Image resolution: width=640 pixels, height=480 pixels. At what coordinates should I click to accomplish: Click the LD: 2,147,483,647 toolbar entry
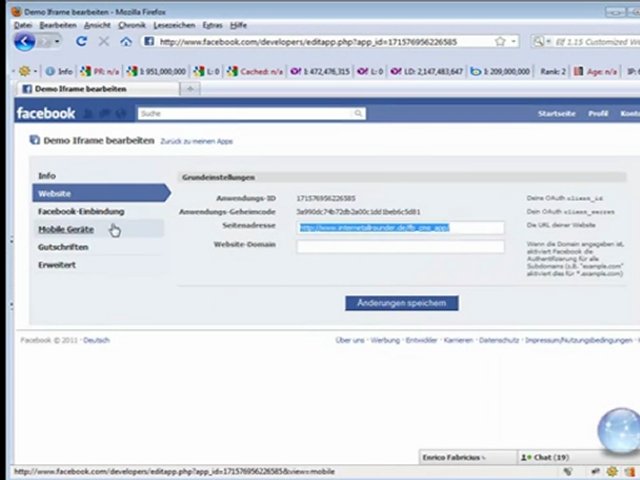(x=427, y=71)
